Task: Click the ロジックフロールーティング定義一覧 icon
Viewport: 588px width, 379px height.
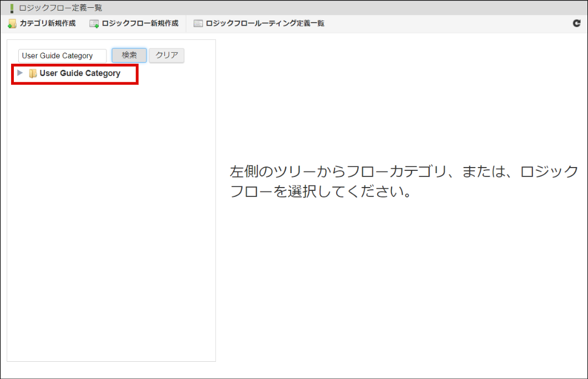Action: click(198, 23)
